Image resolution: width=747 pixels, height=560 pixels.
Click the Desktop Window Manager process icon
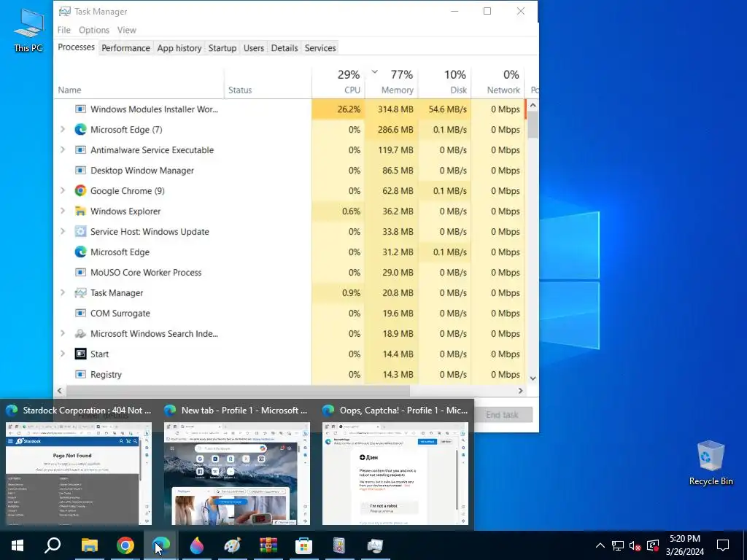tap(80, 171)
